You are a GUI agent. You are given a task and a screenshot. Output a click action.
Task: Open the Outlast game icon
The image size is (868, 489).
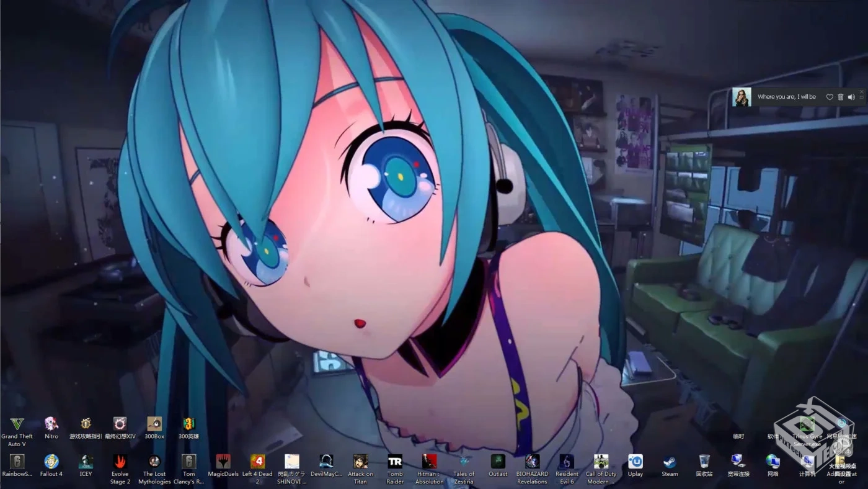tap(498, 462)
